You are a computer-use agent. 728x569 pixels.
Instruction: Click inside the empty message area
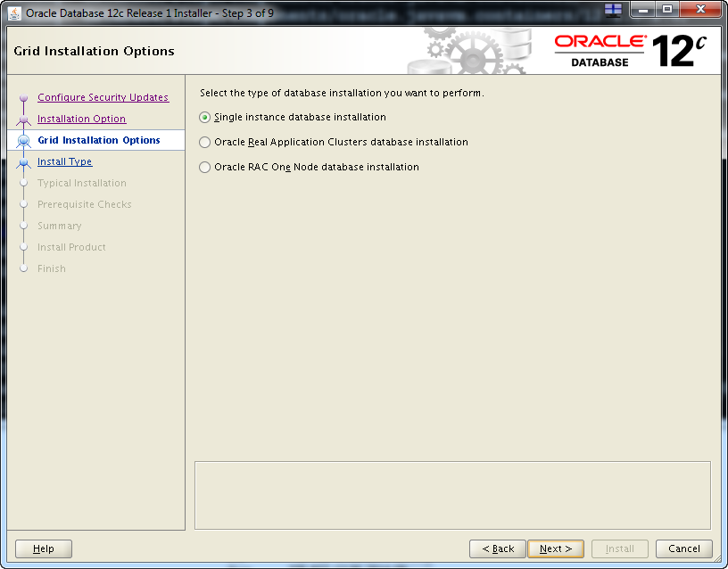coord(452,495)
